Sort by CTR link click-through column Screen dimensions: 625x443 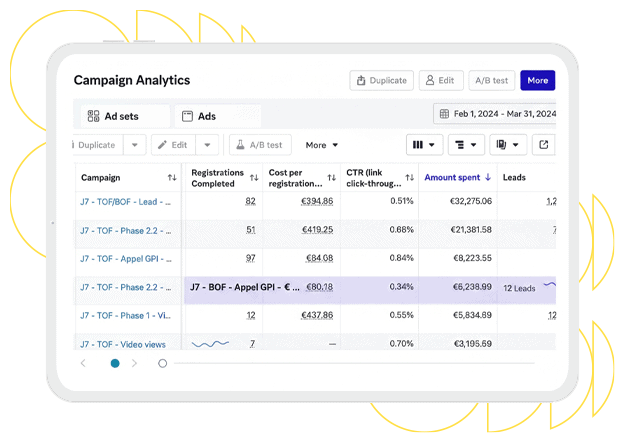pyautogui.click(x=409, y=178)
